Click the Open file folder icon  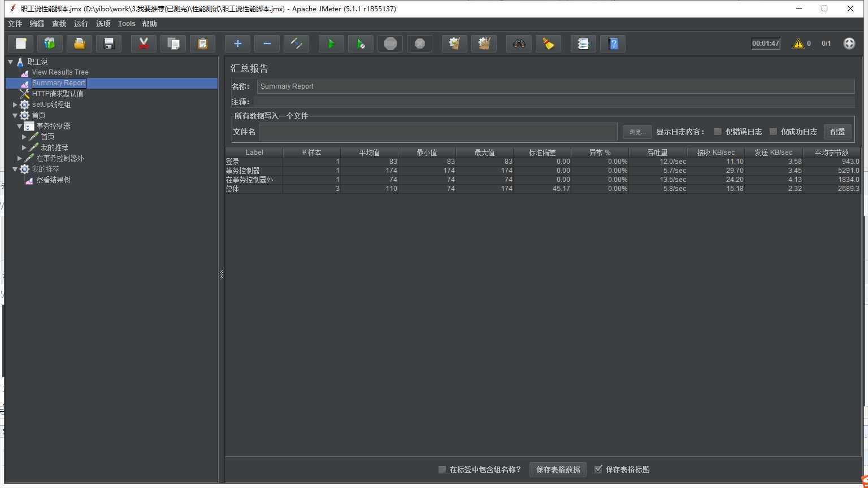80,43
